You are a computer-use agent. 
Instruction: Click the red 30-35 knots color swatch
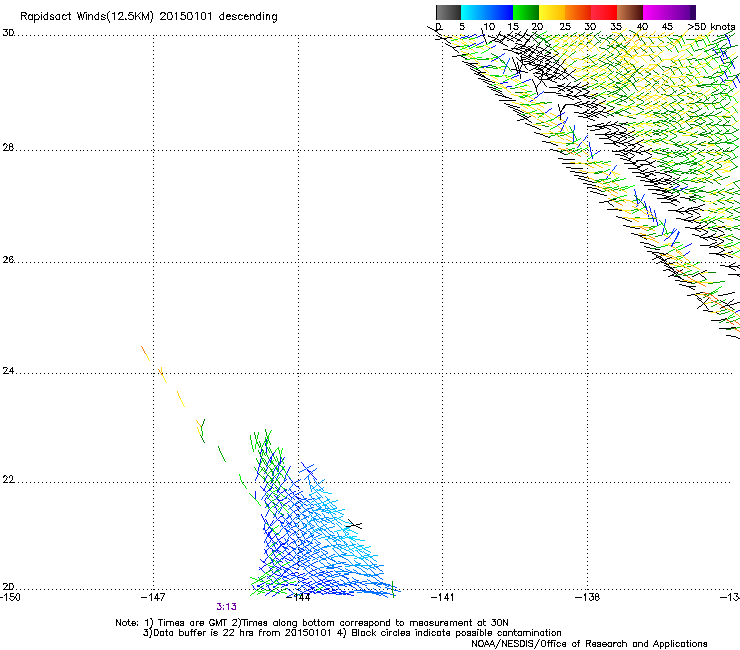(x=604, y=12)
